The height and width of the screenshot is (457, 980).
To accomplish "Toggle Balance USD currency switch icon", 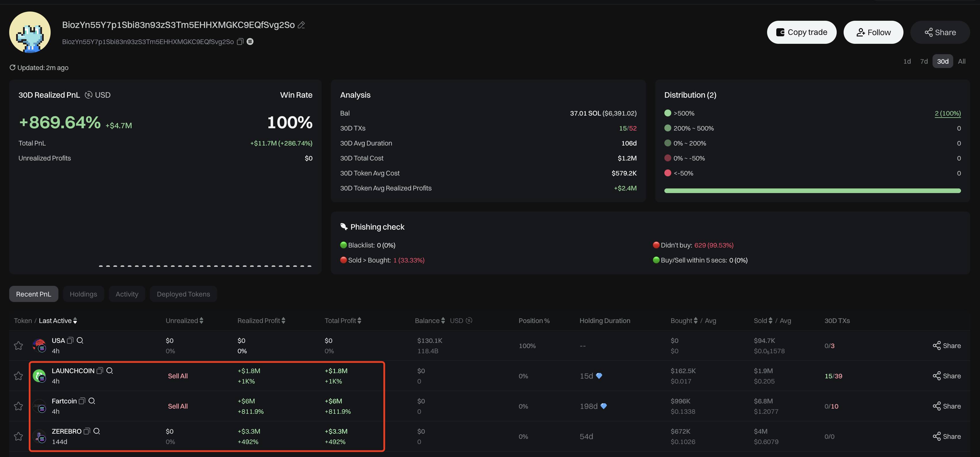I will [x=469, y=321].
